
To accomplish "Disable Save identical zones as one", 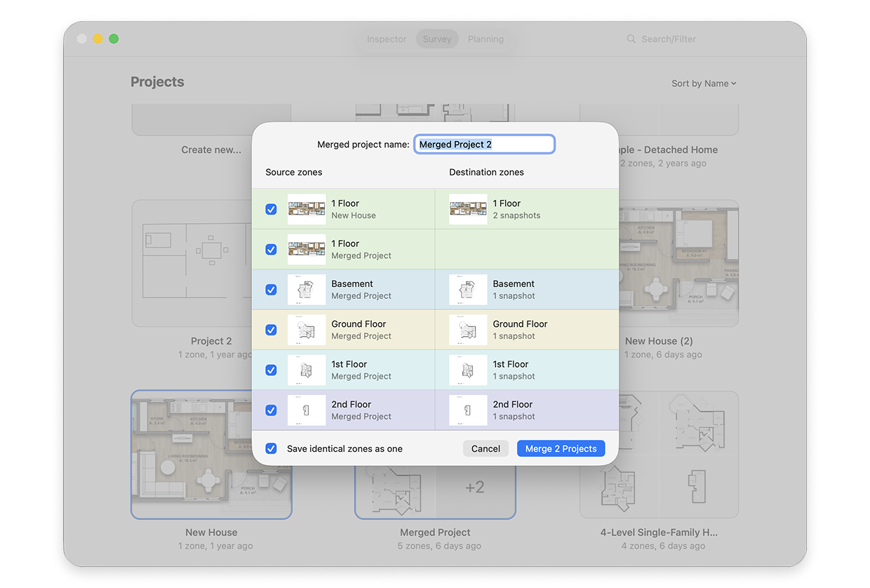I will [x=271, y=448].
